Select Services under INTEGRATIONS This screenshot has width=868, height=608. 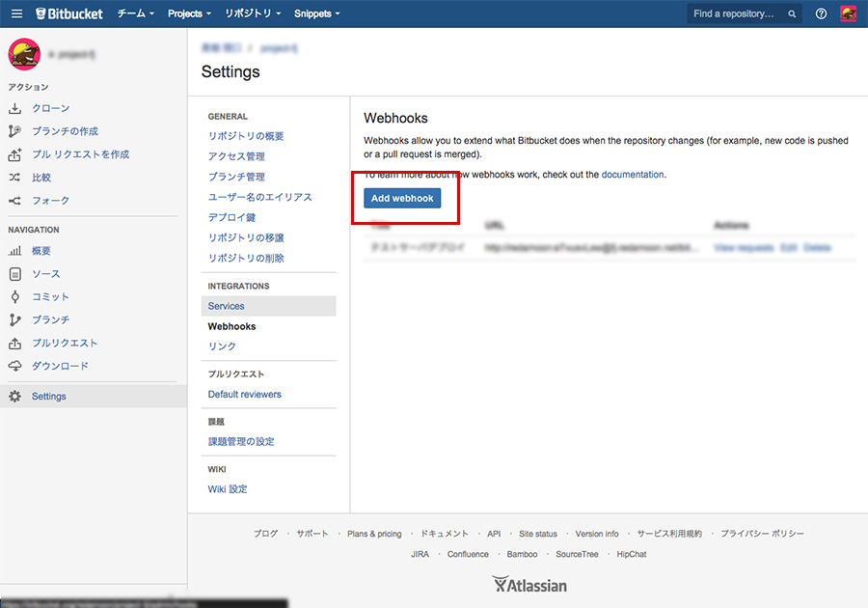coord(226,305)
